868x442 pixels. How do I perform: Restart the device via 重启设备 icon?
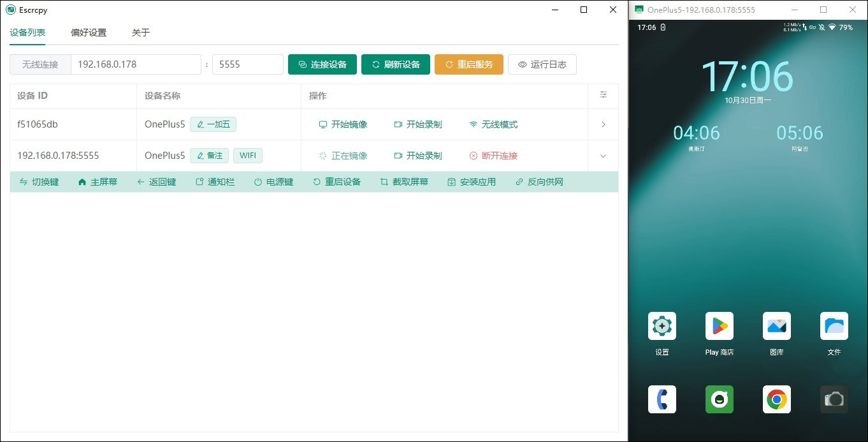pos(317,182)
